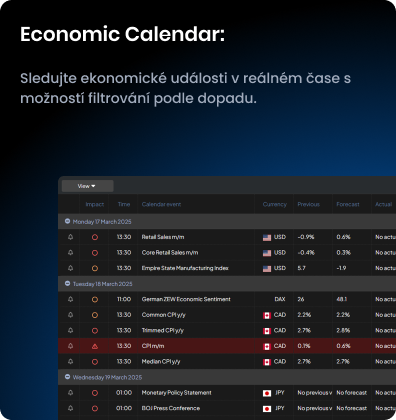Click forecast 2.8% for Trimmed CPI y/y
396x420 pixels.
tap(343, 330)
